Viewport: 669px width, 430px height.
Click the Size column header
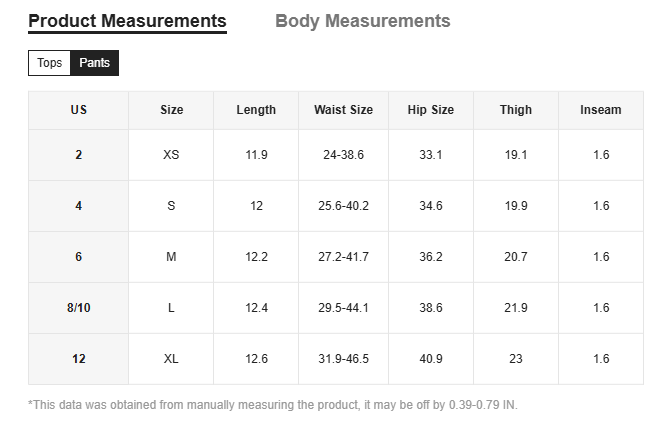(x=171, y=110)
